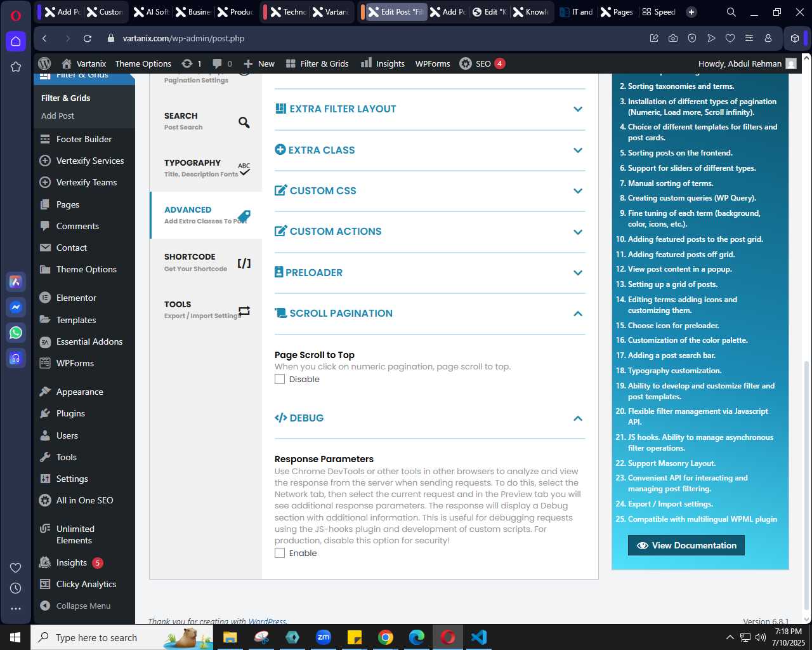Open the heart icon in the address bar
812x650 pixels.
(x=730, y=38)
